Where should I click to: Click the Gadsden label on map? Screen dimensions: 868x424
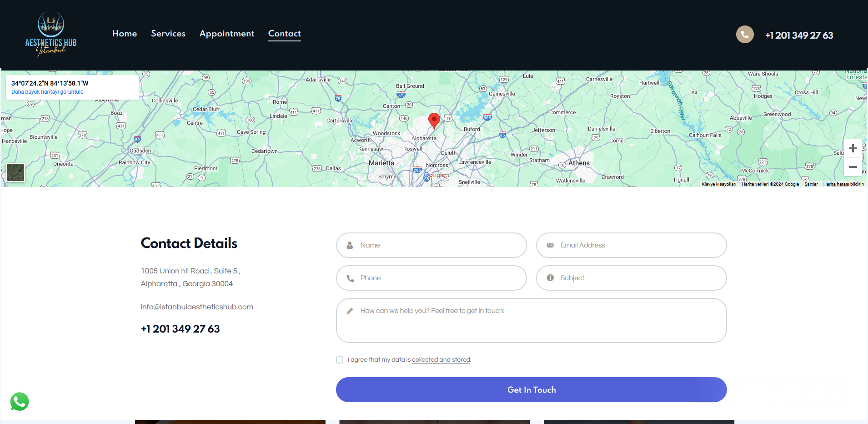pos(140,151)
